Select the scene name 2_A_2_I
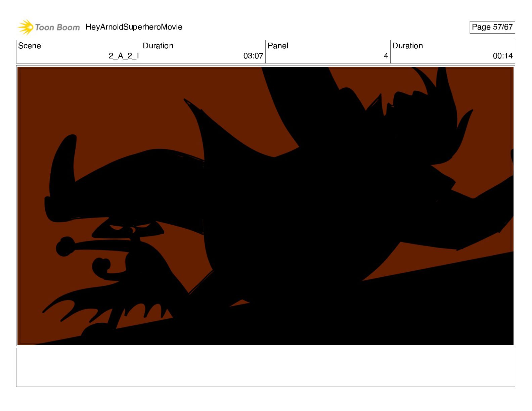Image resolution: width=532 pixels, height=411 pixels. click(124, 56)
